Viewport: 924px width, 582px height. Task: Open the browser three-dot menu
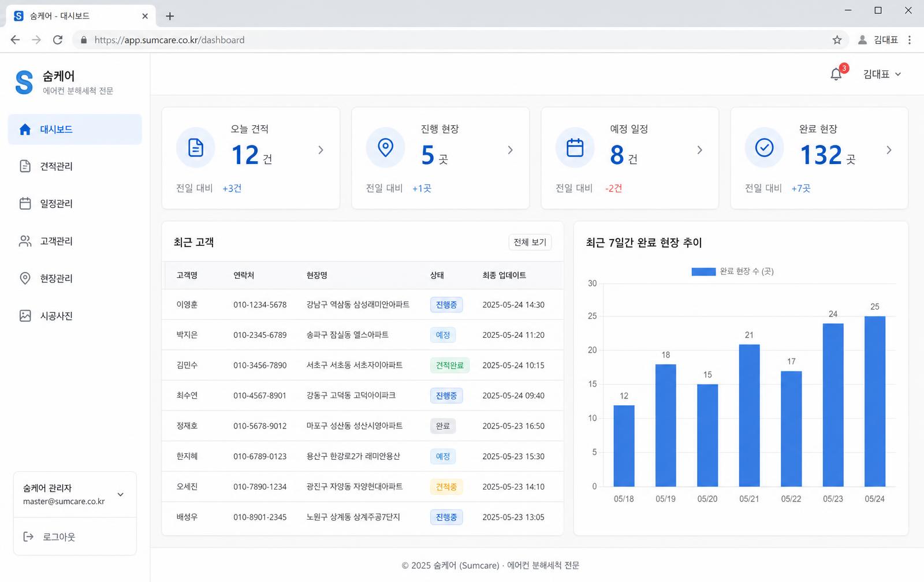point(910,40)
